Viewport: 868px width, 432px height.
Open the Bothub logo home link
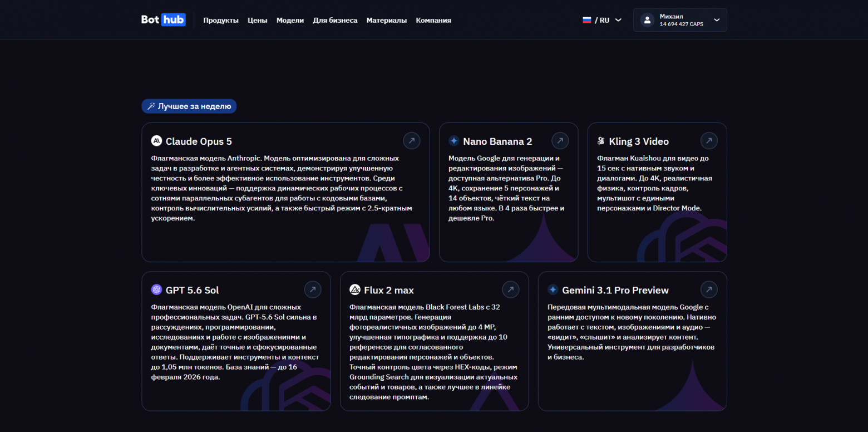[163, 20]
